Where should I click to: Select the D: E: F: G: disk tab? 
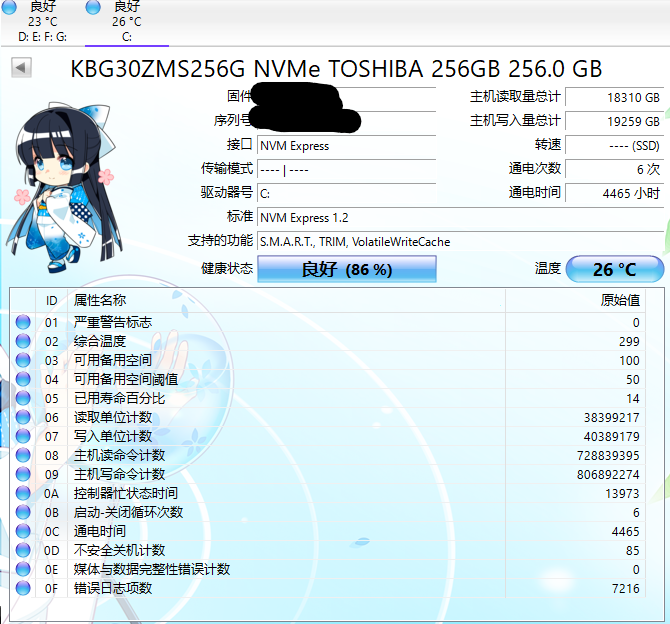click(x=42, y=21)
